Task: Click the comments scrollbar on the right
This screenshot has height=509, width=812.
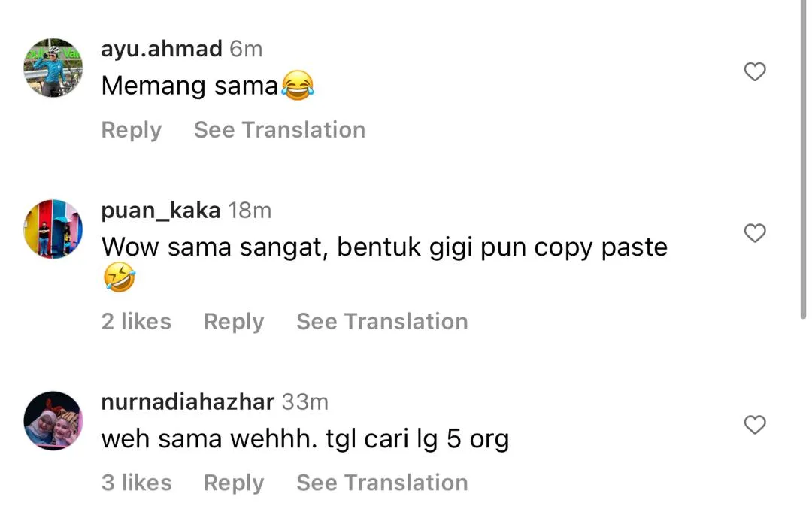Action: (x=801, y=158)
